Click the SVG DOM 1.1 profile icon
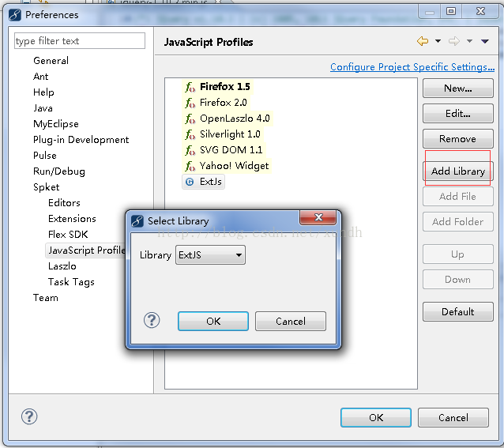This screenshot has height=448, width=504. click(x=190, y=150)
